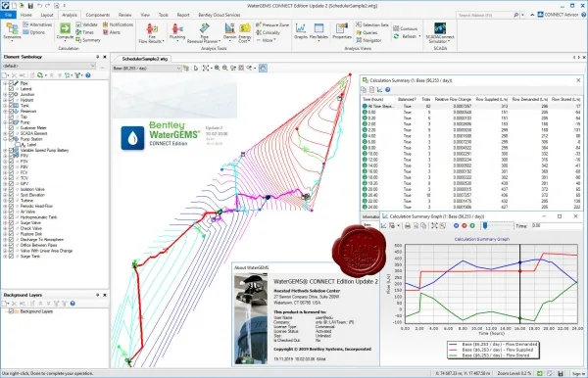Screen dimensions: 588x378
Task: Click Options in the ribbon
Action: click(x=33, y=32)
